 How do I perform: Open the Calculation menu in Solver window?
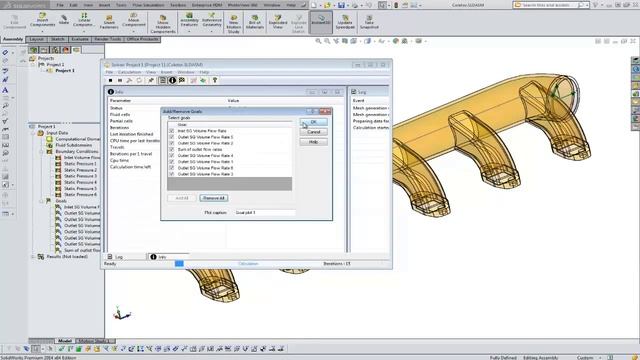tap(129, 72)
